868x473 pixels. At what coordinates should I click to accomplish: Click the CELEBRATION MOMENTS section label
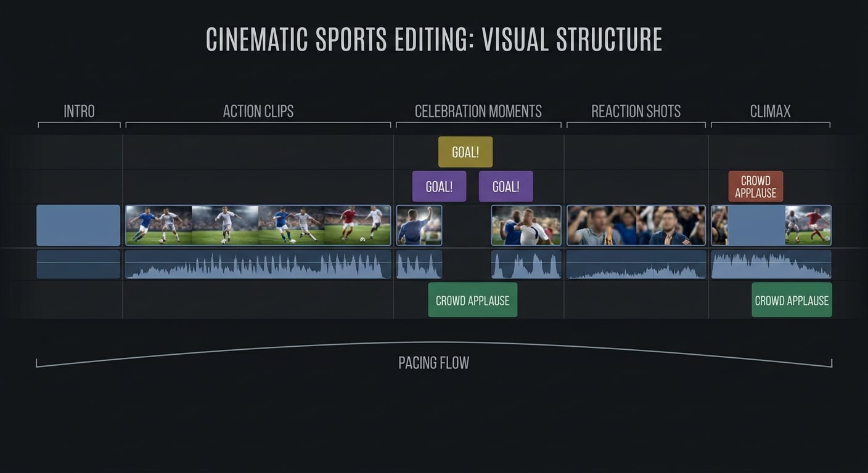click(x=478, y=111)
